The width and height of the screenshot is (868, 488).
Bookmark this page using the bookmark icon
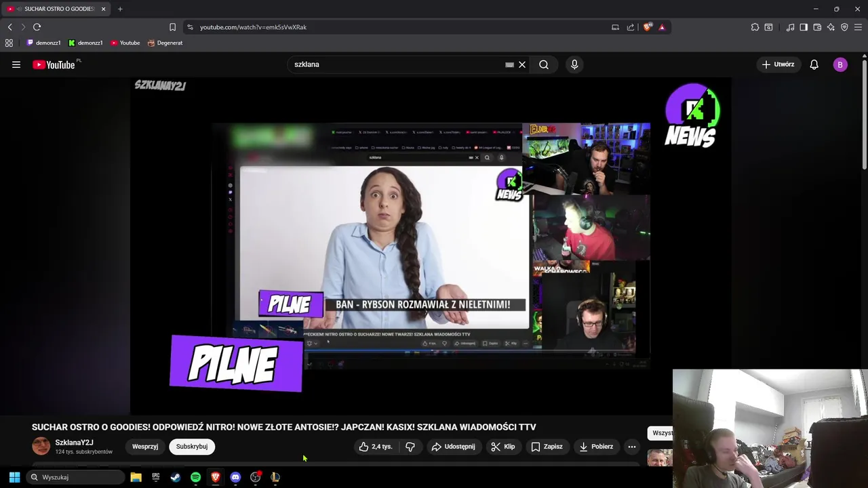click(x=172, y=27)
